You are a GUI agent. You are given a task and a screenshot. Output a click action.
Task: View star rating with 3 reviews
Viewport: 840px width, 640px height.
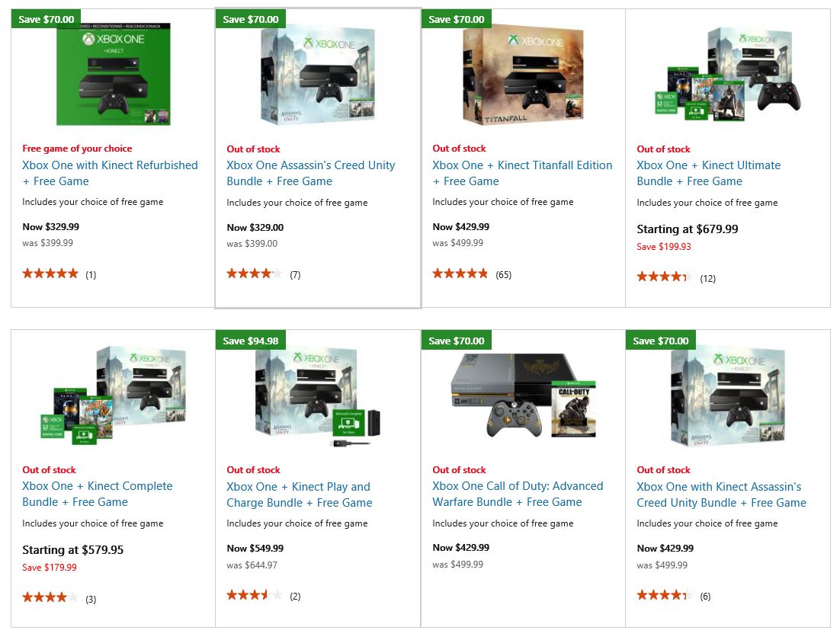[59, 598]
